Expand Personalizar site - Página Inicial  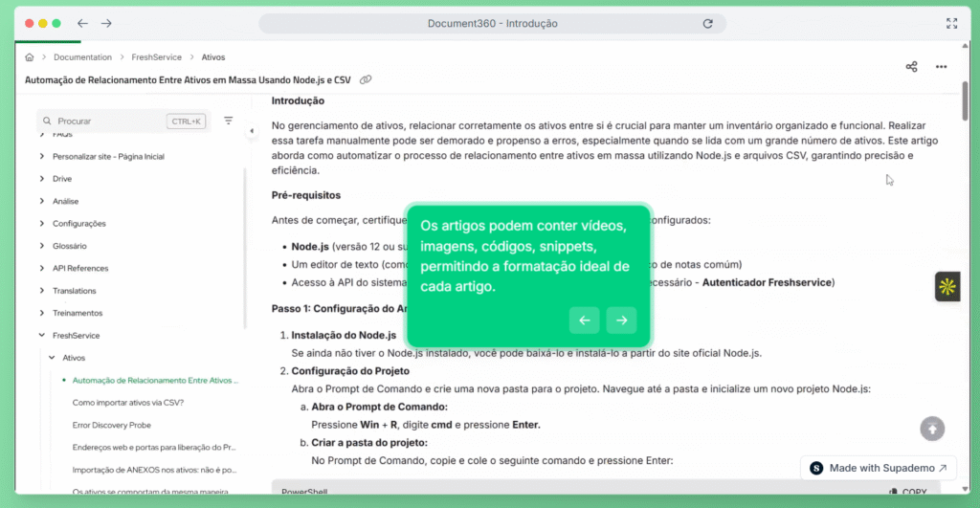[x=42, y=156]
